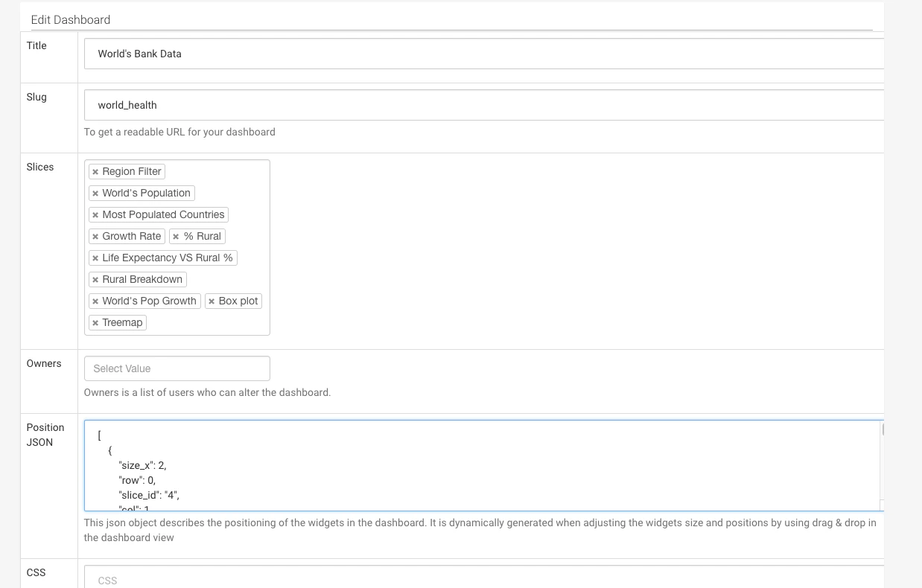This screenshot has width=922, height=588.
Task: Click the Rural Breakdown slice label
Action: [142, 279]
